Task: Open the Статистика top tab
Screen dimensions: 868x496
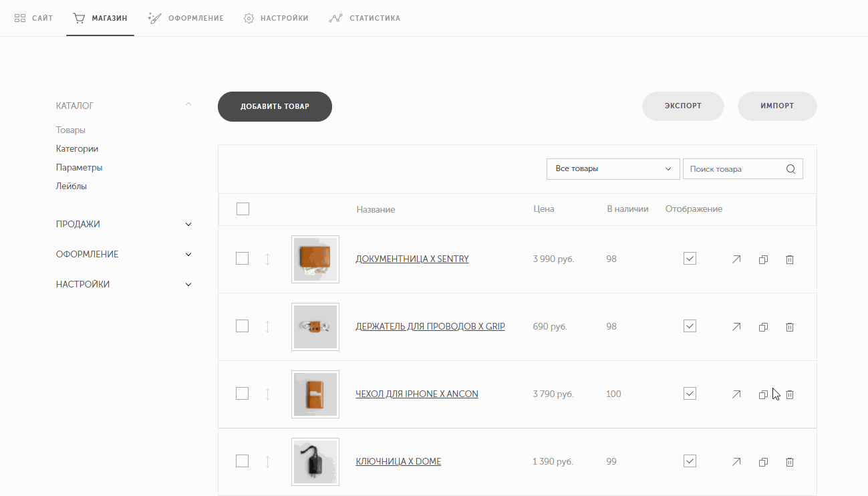Action: coord(365,18)
